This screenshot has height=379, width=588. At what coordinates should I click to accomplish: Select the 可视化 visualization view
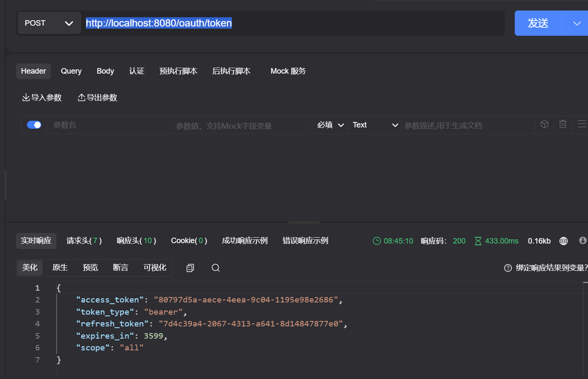tap(155, 268)
